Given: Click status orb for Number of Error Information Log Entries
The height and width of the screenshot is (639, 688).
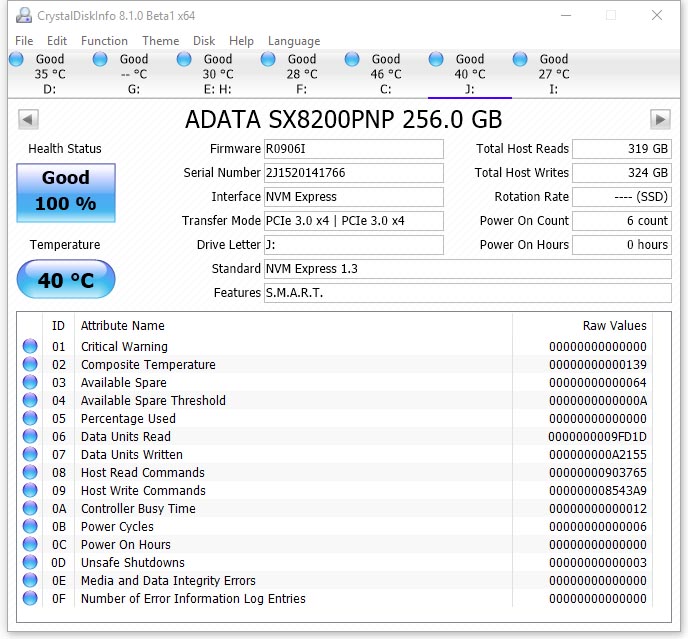Looking at the screenshot, I should point(30,598).
